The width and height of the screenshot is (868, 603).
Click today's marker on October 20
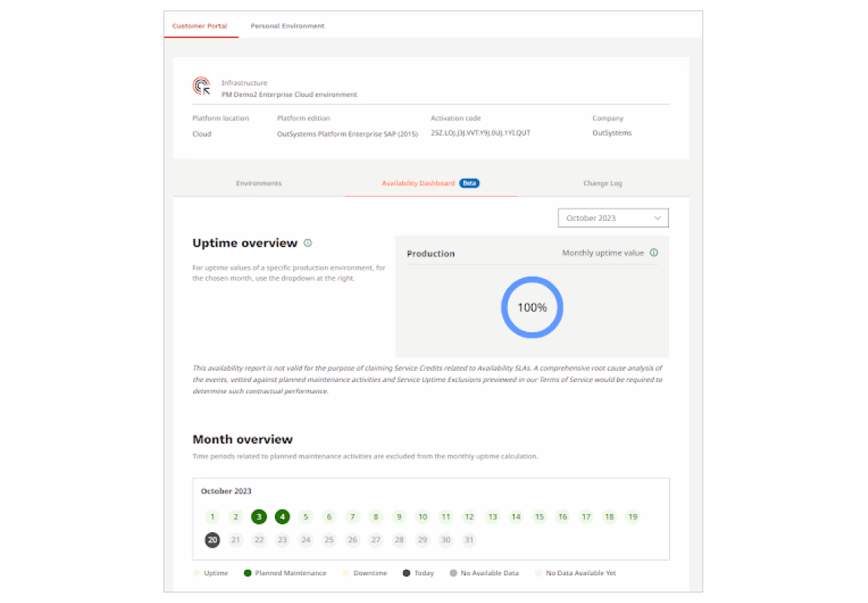click(212, 540)
